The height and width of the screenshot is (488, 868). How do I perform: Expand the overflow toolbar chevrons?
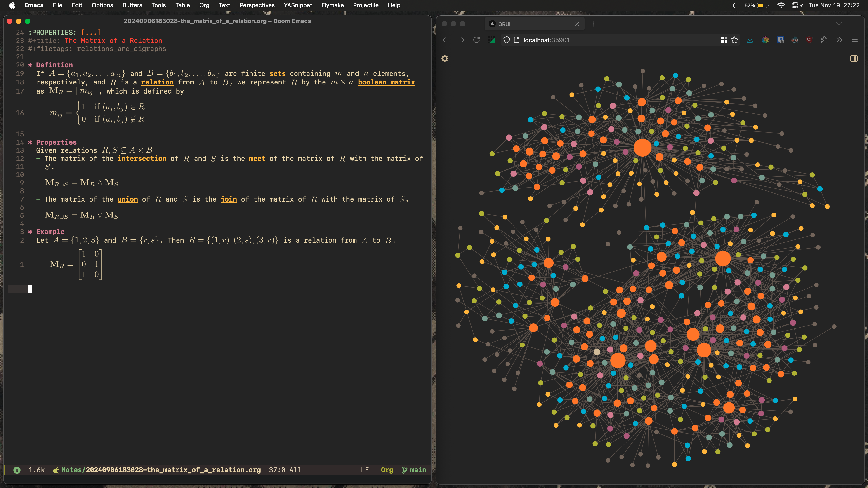click(x=839, y=40)
